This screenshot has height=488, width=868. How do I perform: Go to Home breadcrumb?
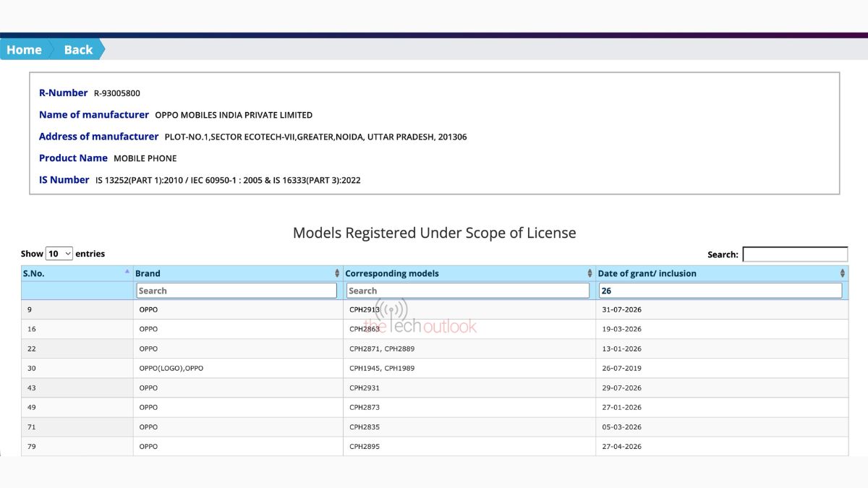24,50
